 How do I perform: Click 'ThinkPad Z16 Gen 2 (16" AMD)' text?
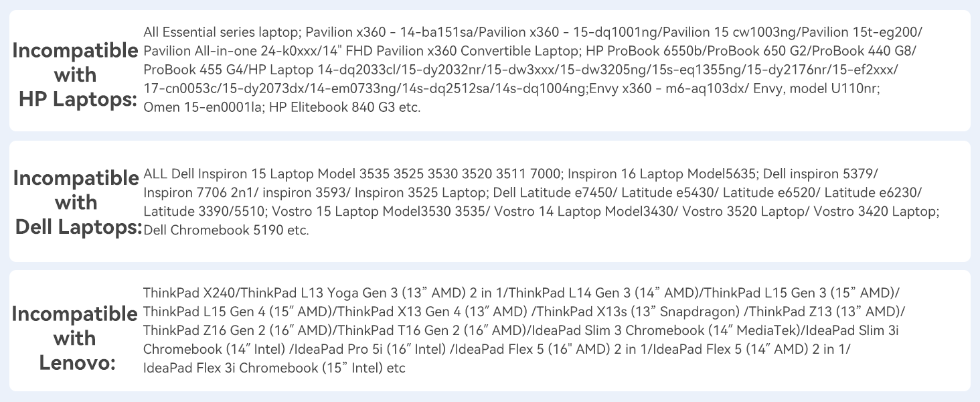pos(238,330)
